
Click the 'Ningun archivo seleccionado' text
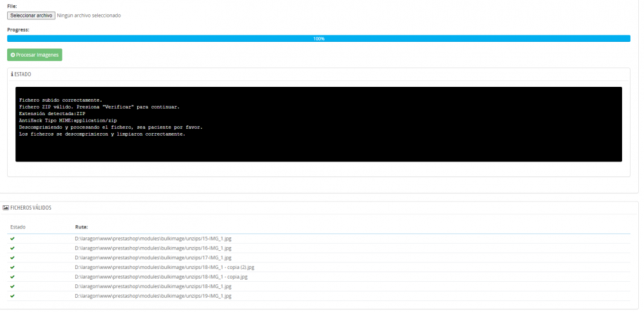point(89,15)
